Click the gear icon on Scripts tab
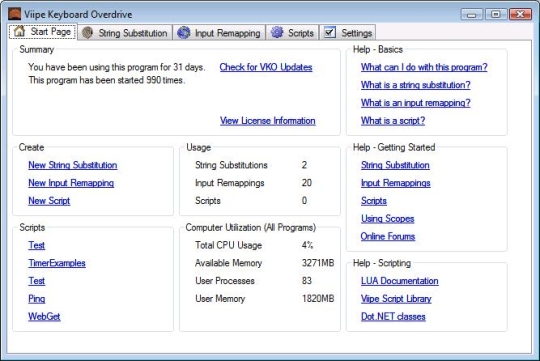The width and height of the screenshot is (540, 361). point(277,32)
